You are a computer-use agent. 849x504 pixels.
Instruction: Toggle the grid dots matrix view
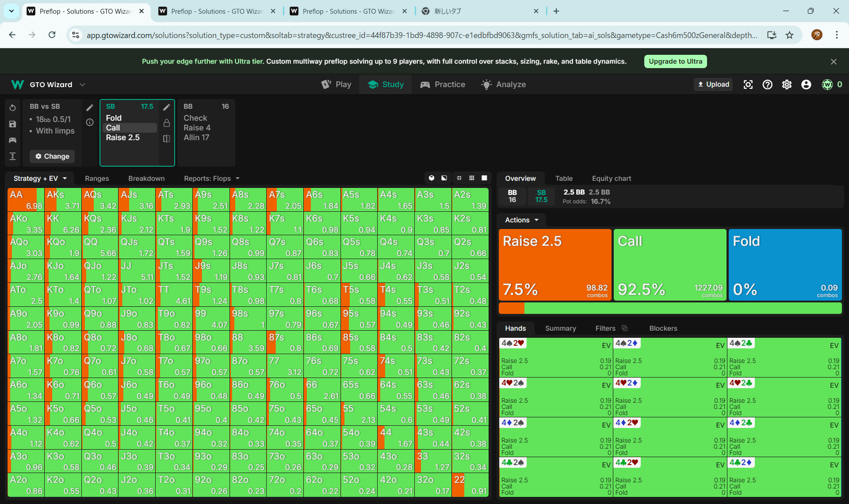(x=472, y=178)
